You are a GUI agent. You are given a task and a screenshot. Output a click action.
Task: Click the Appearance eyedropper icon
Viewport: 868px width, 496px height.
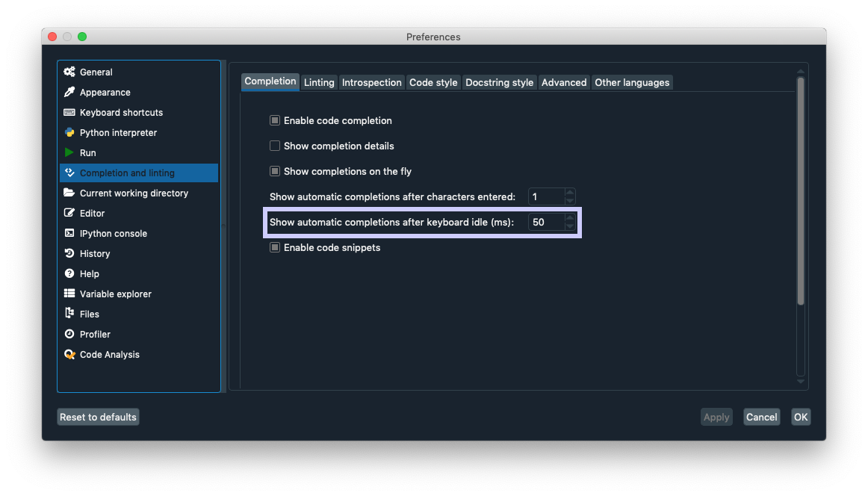69,92
